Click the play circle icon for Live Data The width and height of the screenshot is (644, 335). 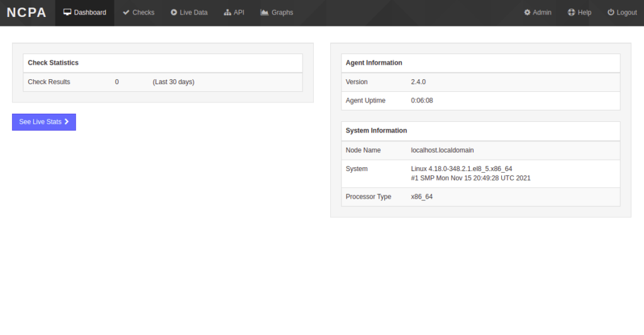[x=174, y=13]
